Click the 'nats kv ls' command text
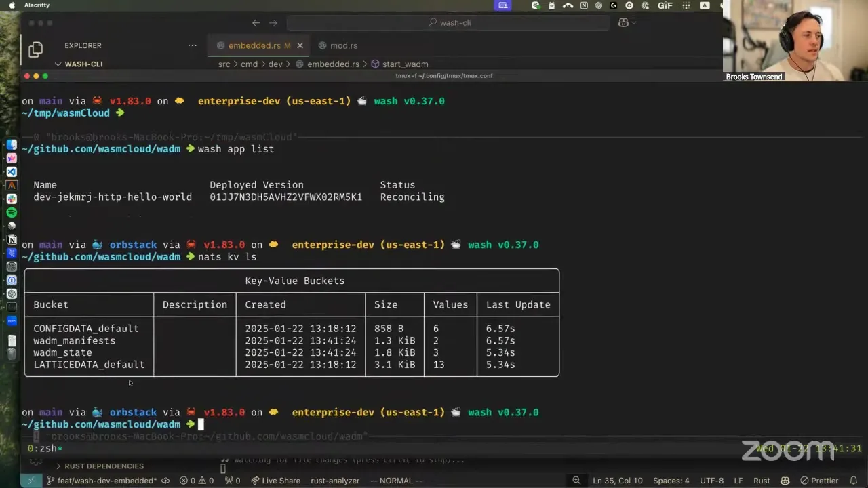The width and height of the screenshot is (868, 488). tap(227, 257)
